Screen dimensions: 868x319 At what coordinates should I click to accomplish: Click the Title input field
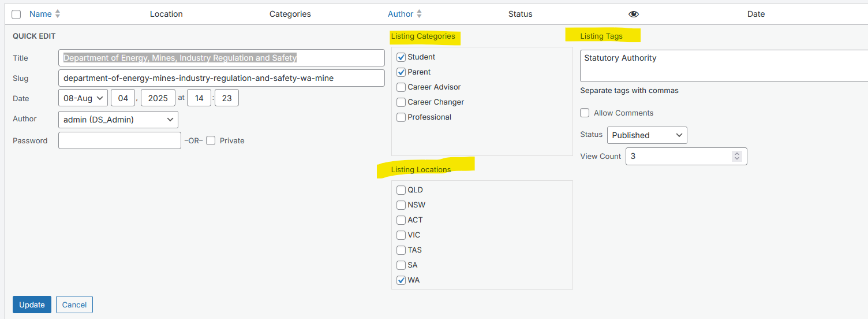tap(222, 58)
